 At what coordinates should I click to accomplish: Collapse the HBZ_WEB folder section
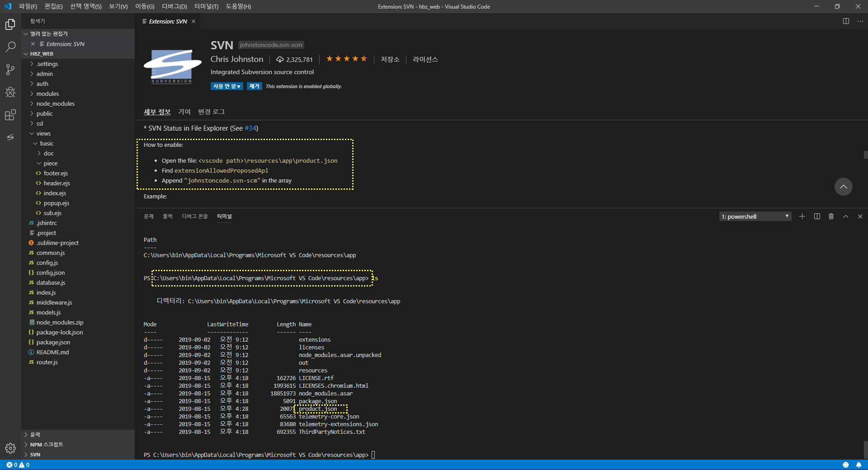pyautogui.click(x=78, y=54)
